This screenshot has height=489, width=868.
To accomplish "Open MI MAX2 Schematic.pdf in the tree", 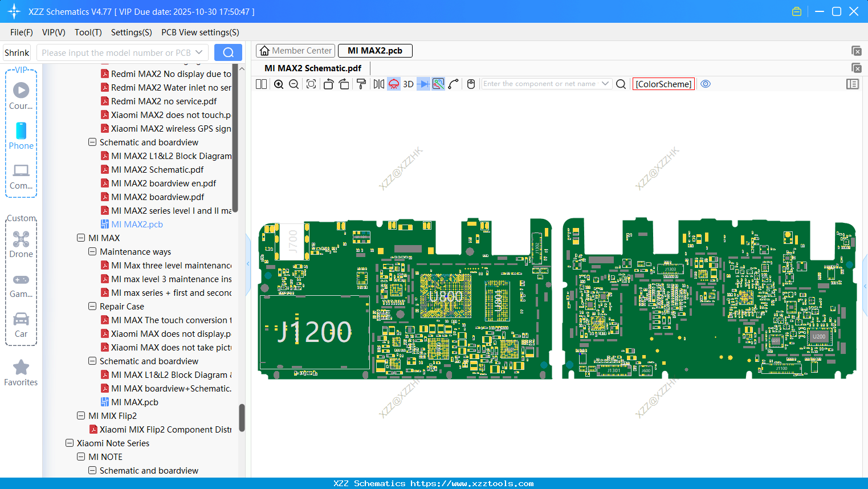I will pyautogui.click(x=157, y=170).
